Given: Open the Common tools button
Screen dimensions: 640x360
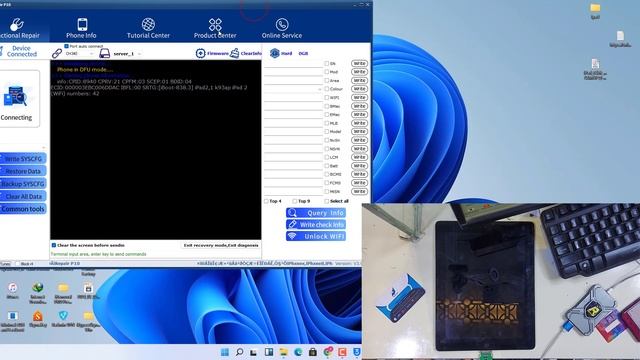Looking at the screenshot, I should click(23, 209).
